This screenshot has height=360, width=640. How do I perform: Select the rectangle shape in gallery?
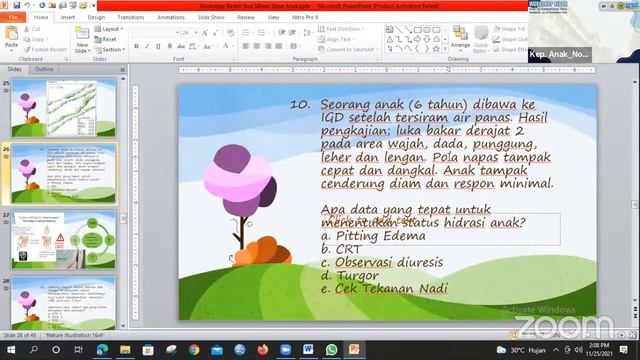click(418, 29)
